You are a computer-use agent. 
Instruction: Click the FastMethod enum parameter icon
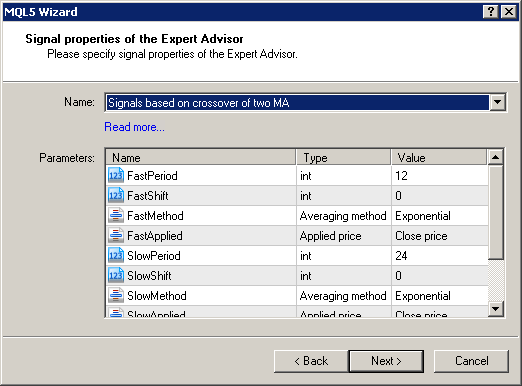click(x=116, y=215)
